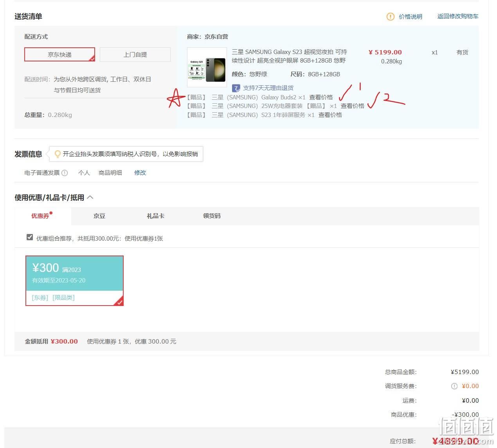Uncheck 优惠组合推荐 checkbox
The width and height of the screenshot is (497, 448).
(x=30, y=237)
